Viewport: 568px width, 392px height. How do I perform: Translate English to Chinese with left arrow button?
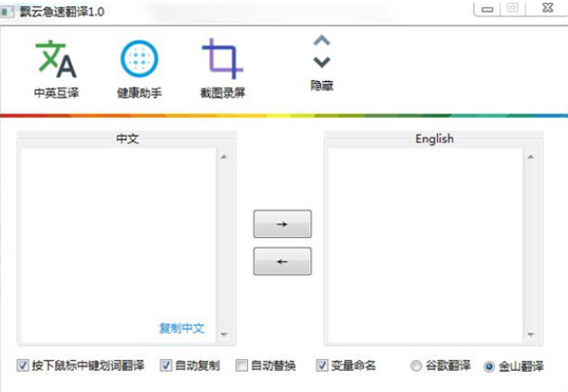pos(282,261)
